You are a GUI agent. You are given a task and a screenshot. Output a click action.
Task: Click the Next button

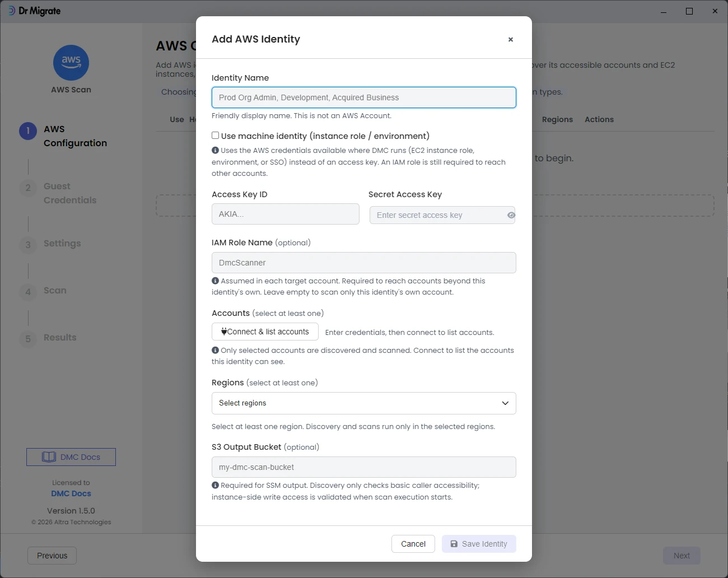tap(682, 556)
